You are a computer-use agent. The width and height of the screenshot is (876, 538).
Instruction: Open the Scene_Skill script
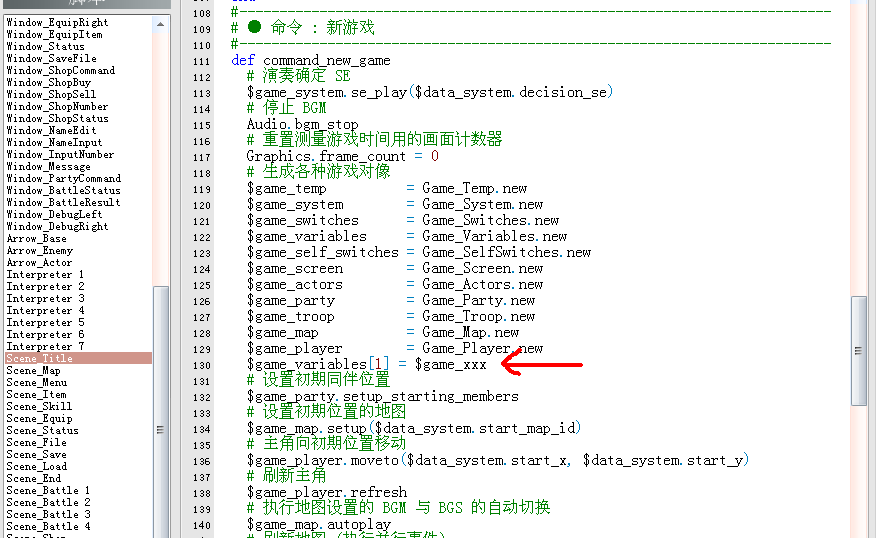tap(39, 407)
